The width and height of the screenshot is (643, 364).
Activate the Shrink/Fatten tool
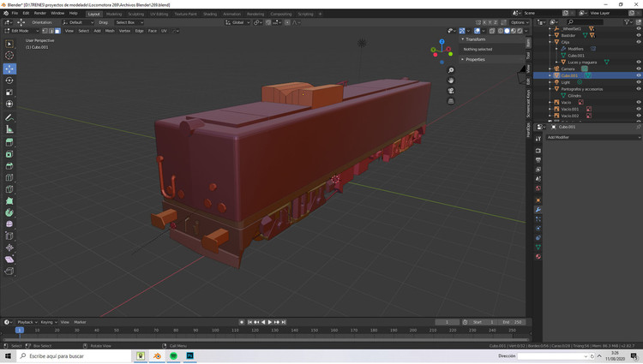tap(9, 248)
